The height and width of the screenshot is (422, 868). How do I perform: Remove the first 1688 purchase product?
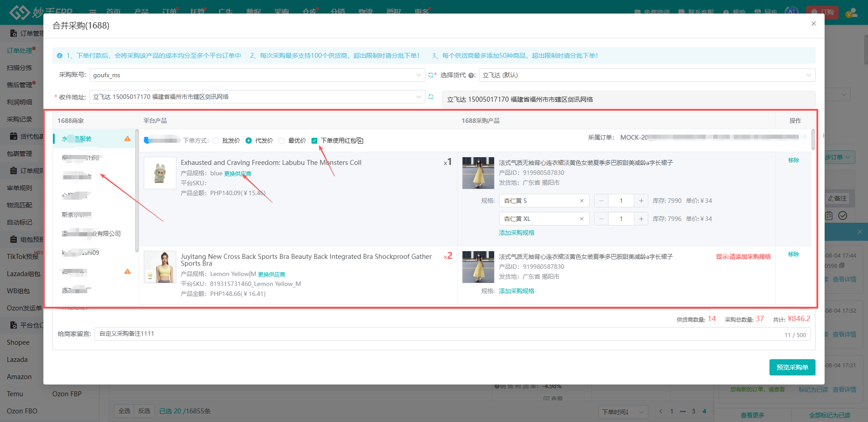(793, 160)
